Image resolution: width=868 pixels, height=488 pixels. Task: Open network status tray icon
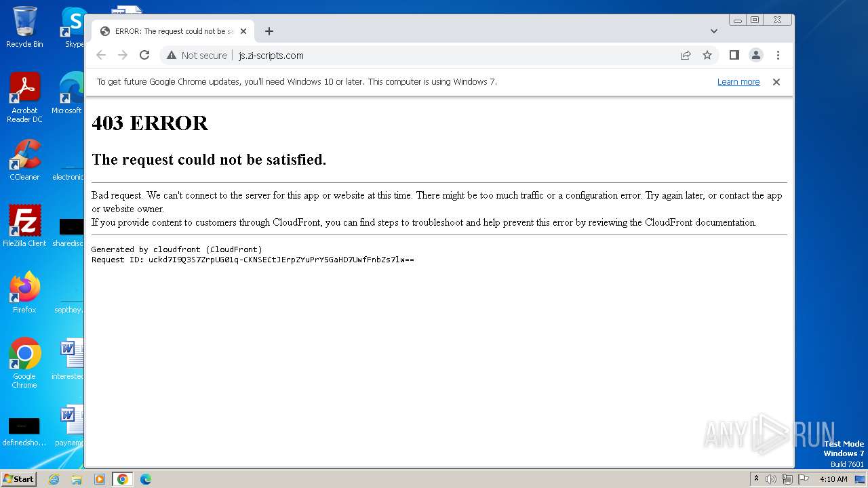[787, 479]
